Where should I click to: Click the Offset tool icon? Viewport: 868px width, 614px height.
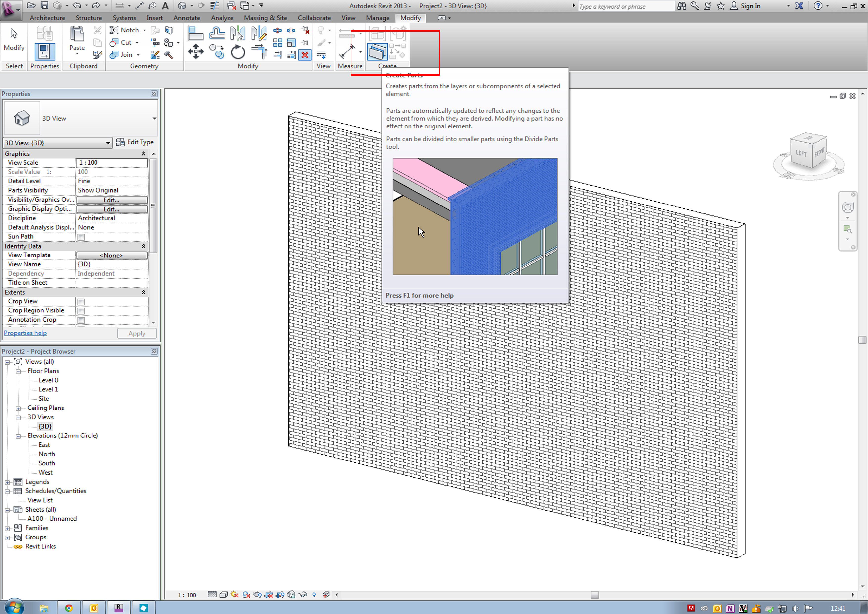point(217,34)
